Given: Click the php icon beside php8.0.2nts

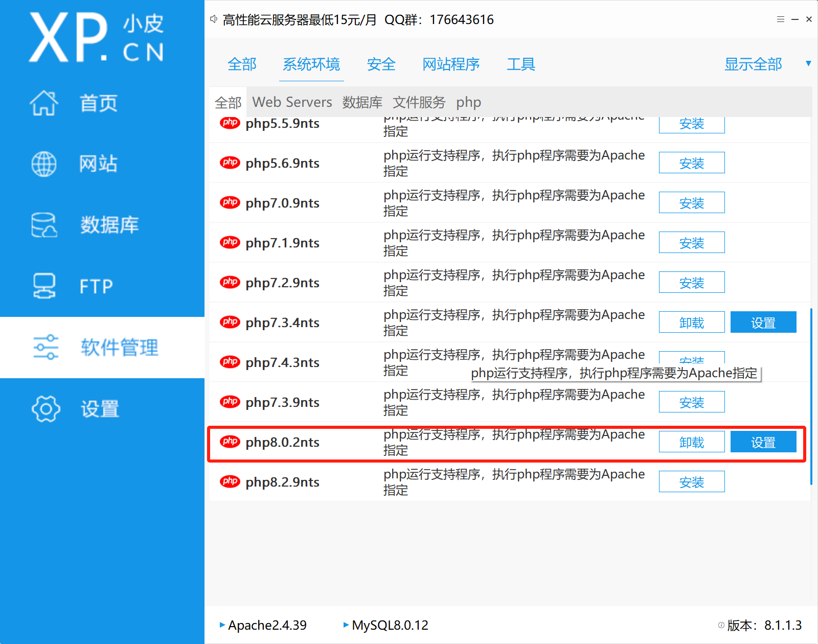Looking at the screenshot, I should pyautogui.click(x=230, y=442).
